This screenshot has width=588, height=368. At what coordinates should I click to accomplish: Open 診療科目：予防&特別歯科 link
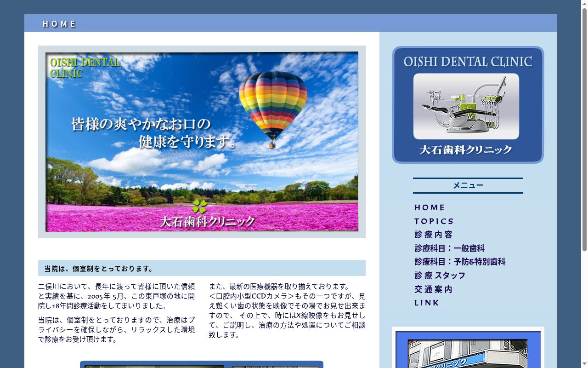[x=460, y=262]
